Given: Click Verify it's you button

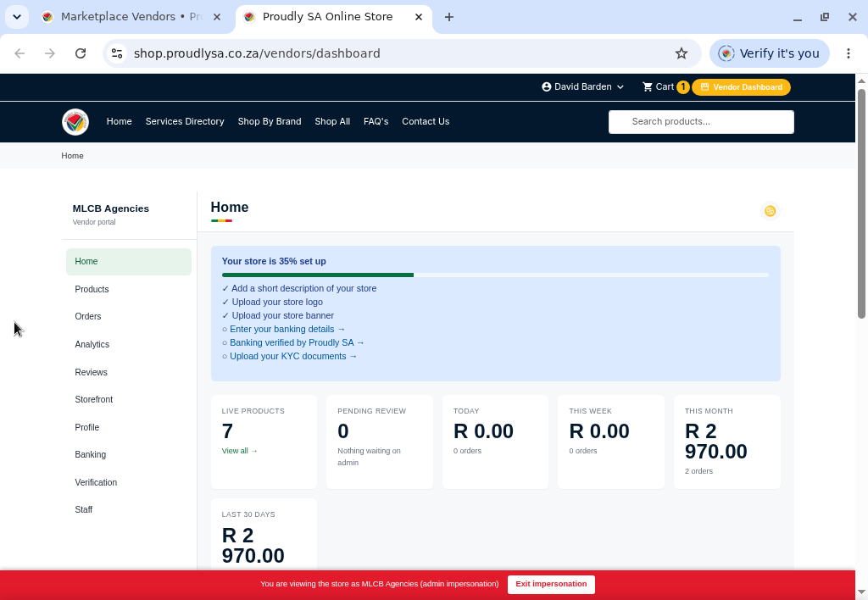Looking at the screenshot, I should tap(769, 53).
